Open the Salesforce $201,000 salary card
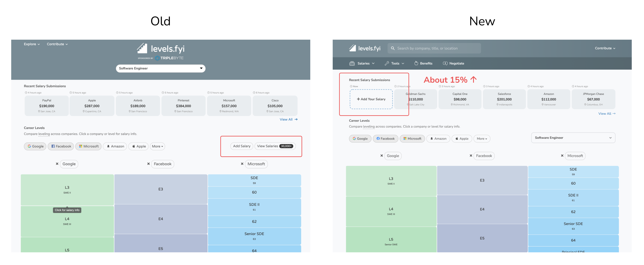The height and width of the screenshot is (265, 644). [504, 99]
